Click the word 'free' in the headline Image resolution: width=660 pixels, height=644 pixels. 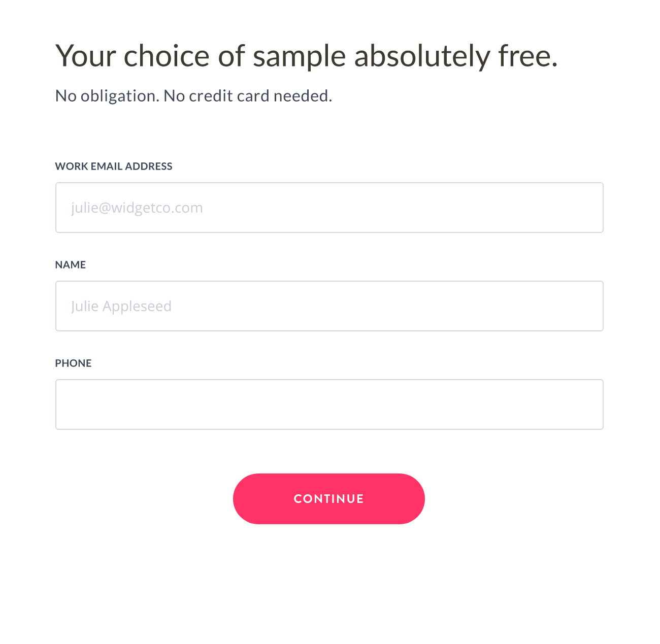524,56
